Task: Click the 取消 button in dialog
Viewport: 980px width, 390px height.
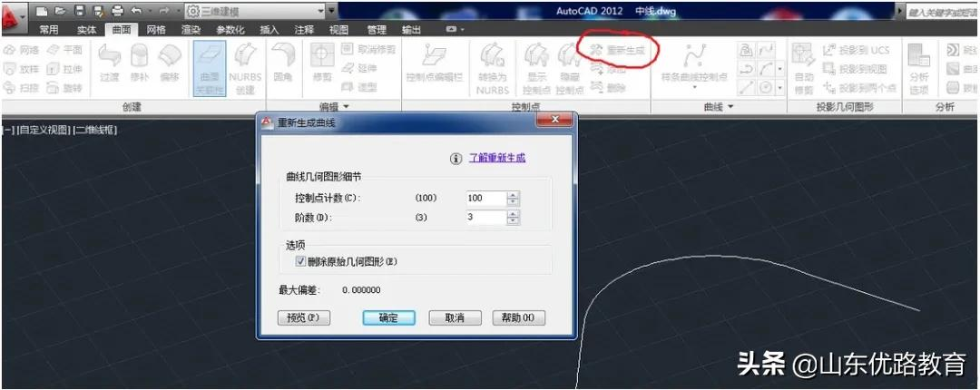Action: coord(455,317)
